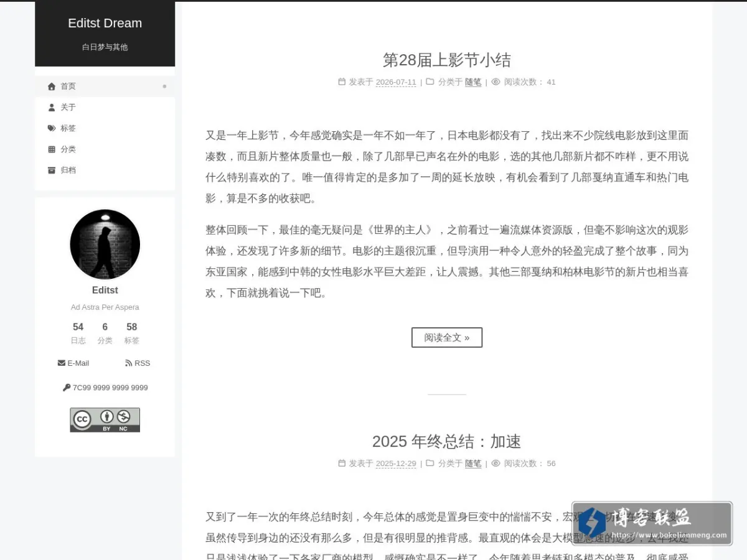The height and width of the screenshot is (560, 747).
Task: Click the 阅读全文 » button
Action: 447,337
